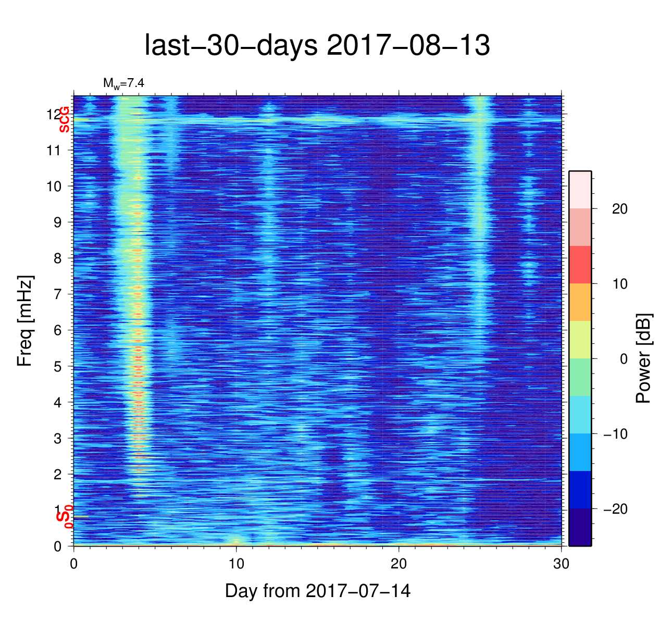Click the 10 dB colorbar tick label

pyautogui.click(x=619, y=284)
